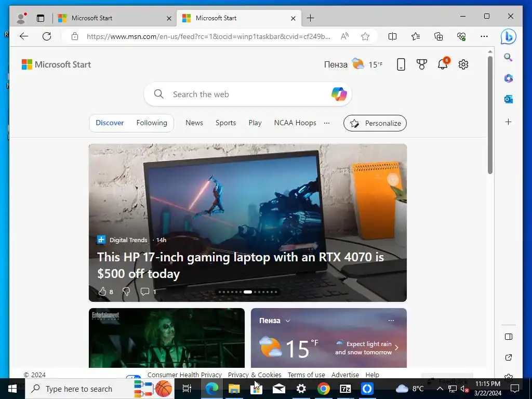Expand more categories ellipsis in navigation

(x=327, y=123)
